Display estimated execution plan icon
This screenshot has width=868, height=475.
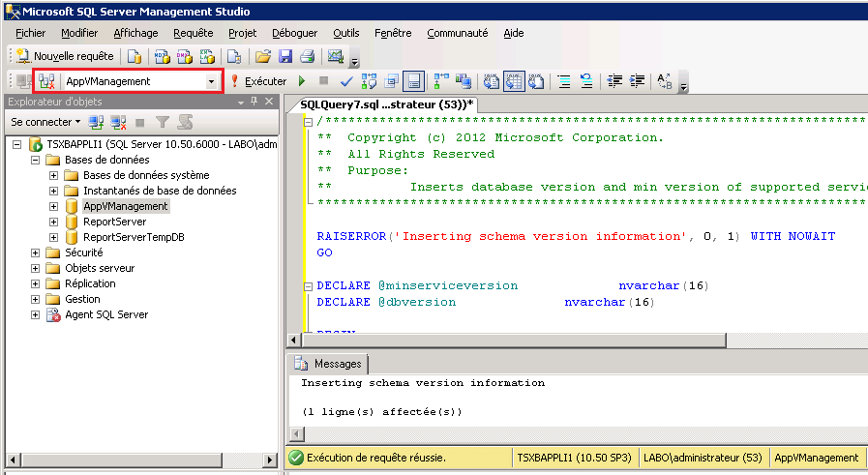pos(370,81)
